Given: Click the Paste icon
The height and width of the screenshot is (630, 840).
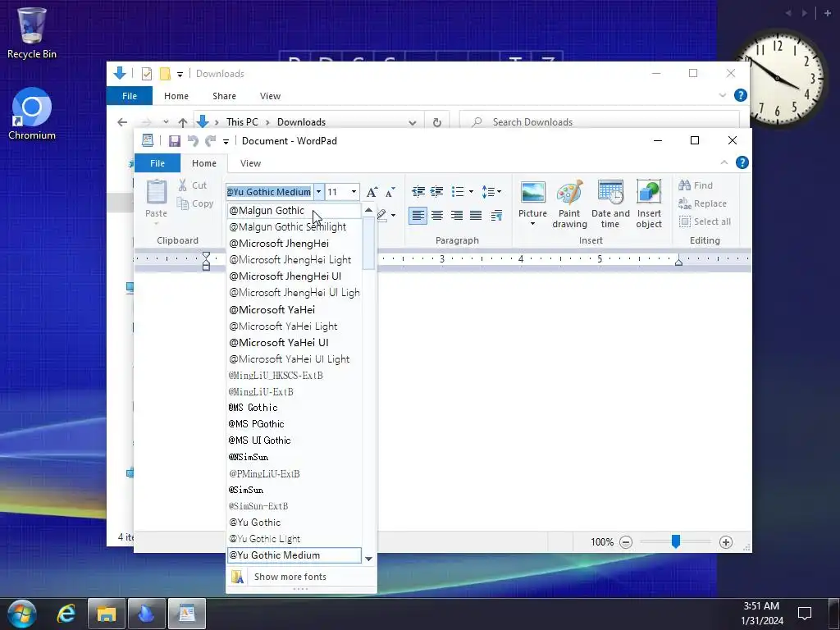Looking at the screenshot, I should coord(157,192).
